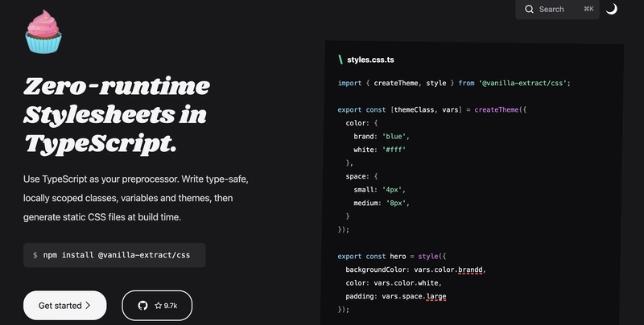Screen dimensions: 644x325
Task: Click the GitHub octocat icon
Action: click(143, 306)
